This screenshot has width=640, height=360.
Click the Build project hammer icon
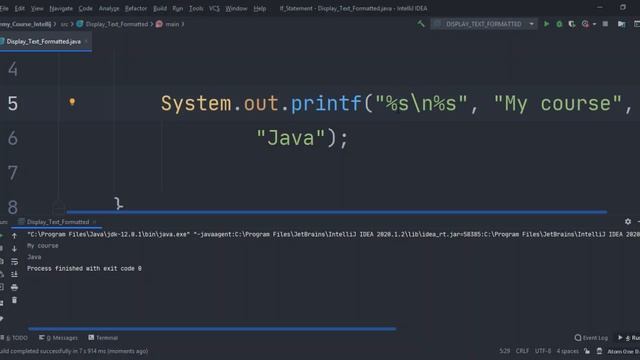point(421,24)
